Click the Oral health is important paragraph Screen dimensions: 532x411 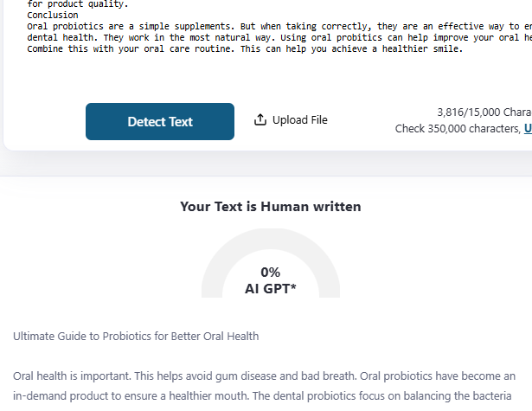tap(264, 376)
